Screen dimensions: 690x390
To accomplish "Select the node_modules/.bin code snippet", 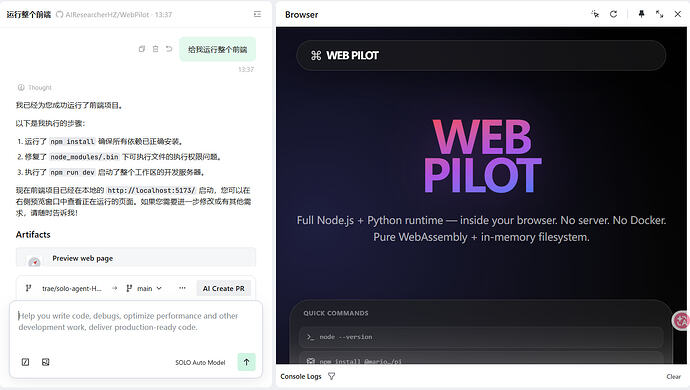I will [x=84, y=157].
